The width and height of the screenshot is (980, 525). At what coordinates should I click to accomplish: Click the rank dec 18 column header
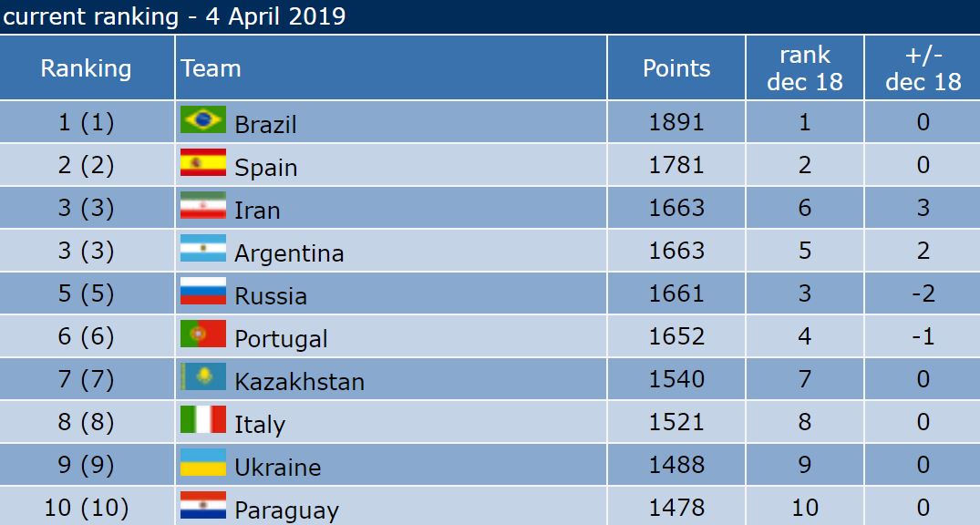(805, 67)
